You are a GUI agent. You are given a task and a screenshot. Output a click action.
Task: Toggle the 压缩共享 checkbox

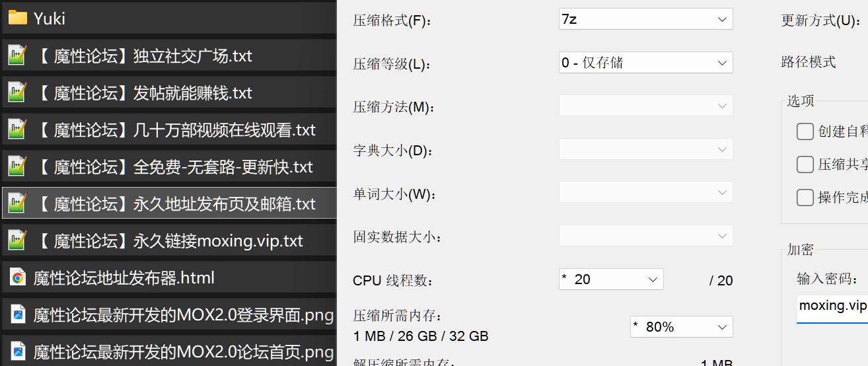805,165
